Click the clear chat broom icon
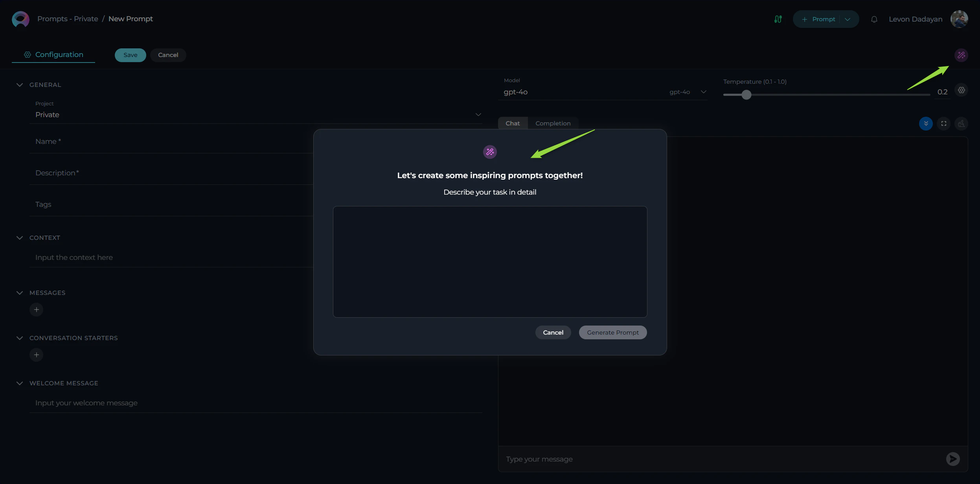 (961, 123)
